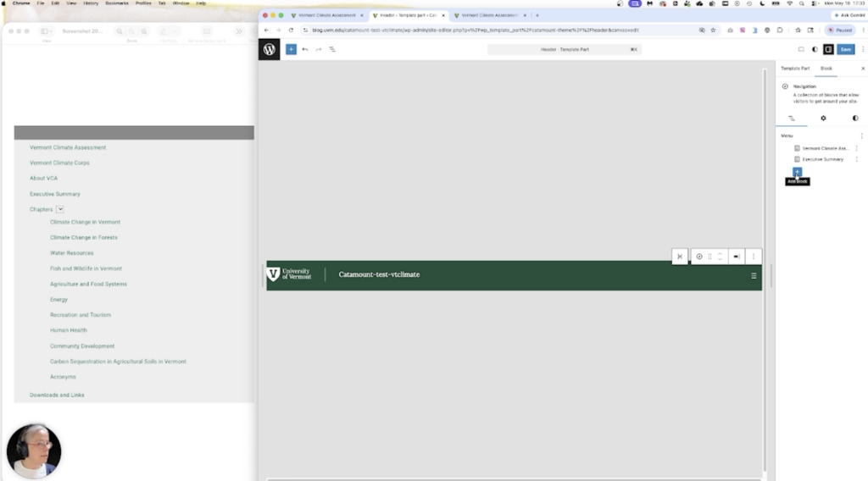Open the File menu in macOS menu bar
Image resolution: width=868 pixels, height=481 pixels.
(41, 3)
